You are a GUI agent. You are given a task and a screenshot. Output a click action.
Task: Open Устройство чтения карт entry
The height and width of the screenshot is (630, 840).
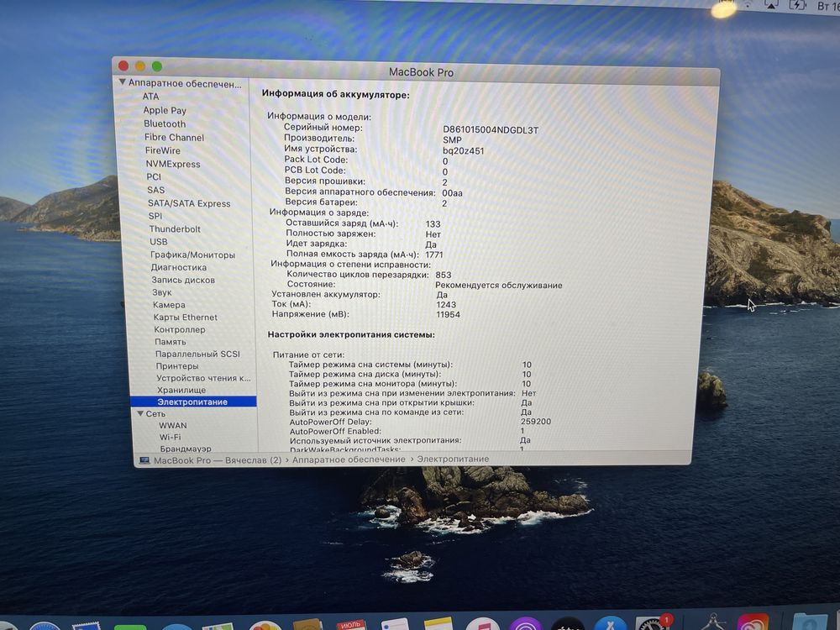pyautogui.click(x=203, y=378)
